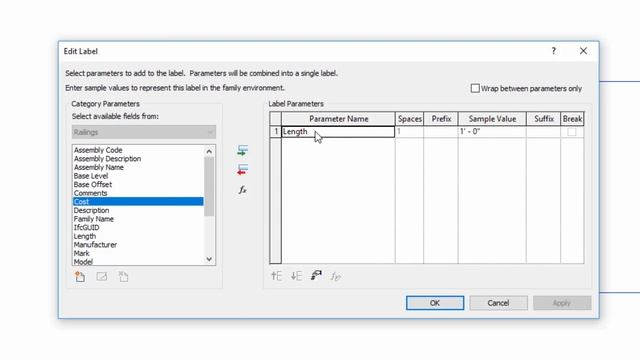Click the Sample Value column header
Image resolution: width=640 pixels, height=360 pixels.
pyautogui.click(x=492, y=119)
